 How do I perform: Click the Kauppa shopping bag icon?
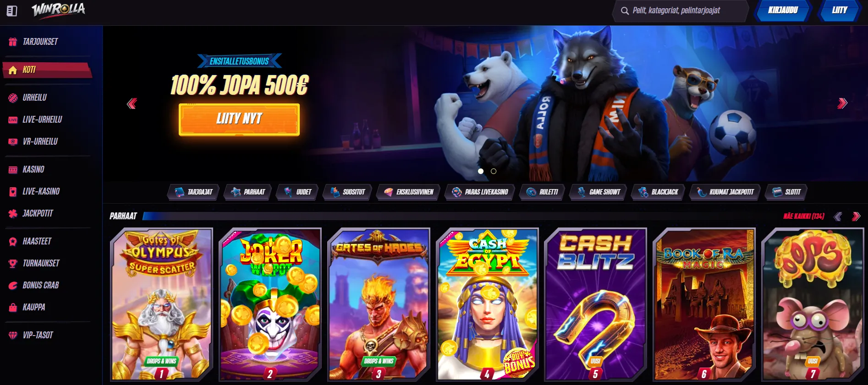point(13,307)
